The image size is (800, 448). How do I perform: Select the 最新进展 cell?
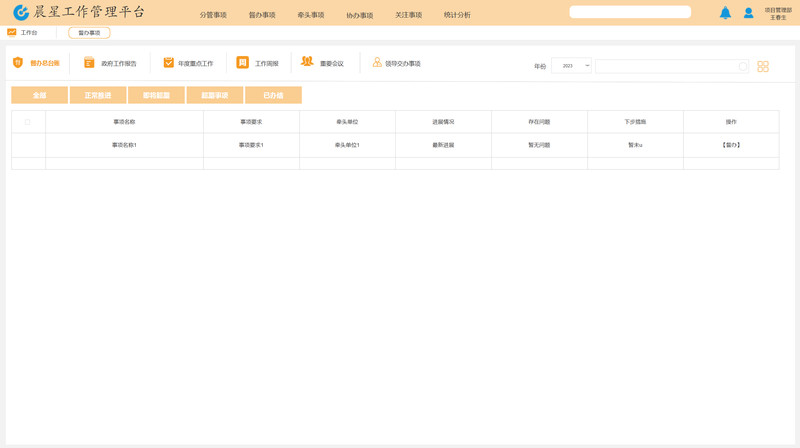(x=443, y=145)
